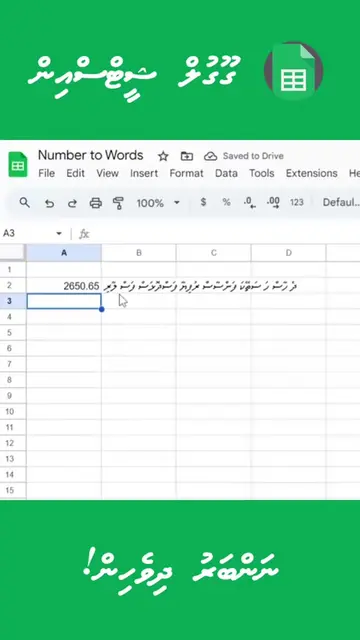Click into the formula bar
Viewport: 360px width, 640px height.
(224, 234)
